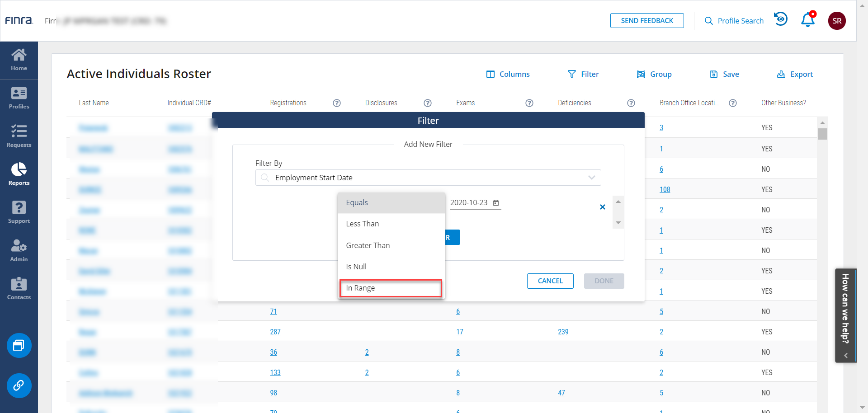Go to Requests in the sidebar

[x=19, y=136]
